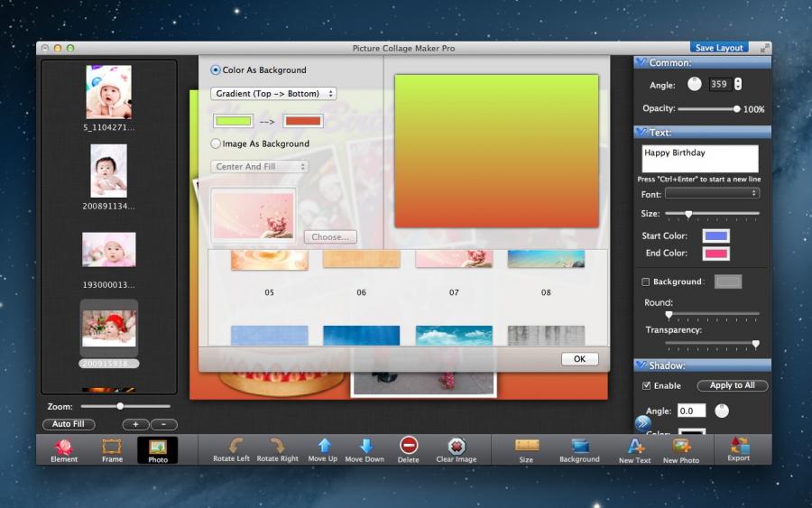The image size is (812, 508).
Task: Click the gray Background color swatch
Action: pos(728,282)
